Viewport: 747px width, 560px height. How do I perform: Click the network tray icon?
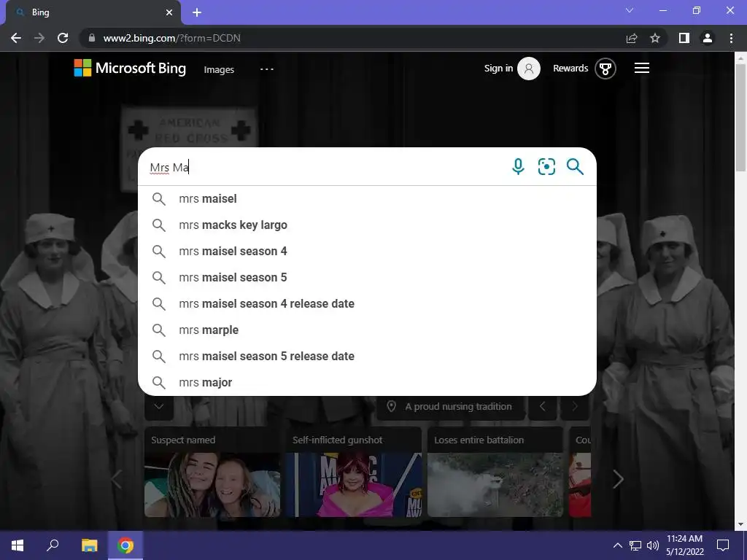point(635,545)
